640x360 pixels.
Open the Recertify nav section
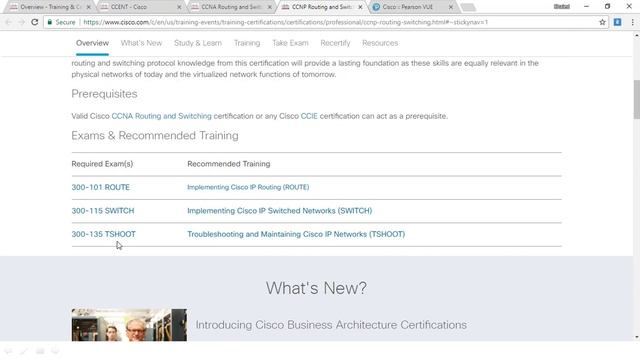[x=335, y=43]
